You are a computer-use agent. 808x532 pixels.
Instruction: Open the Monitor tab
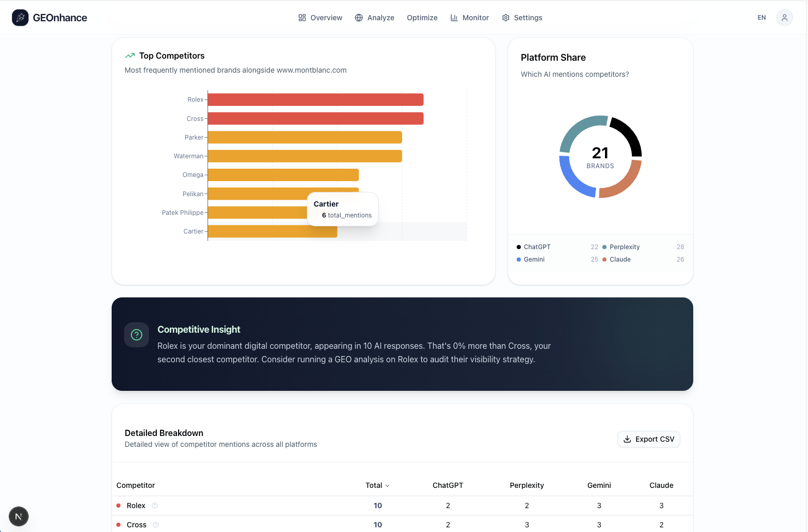tap(469, 18)
